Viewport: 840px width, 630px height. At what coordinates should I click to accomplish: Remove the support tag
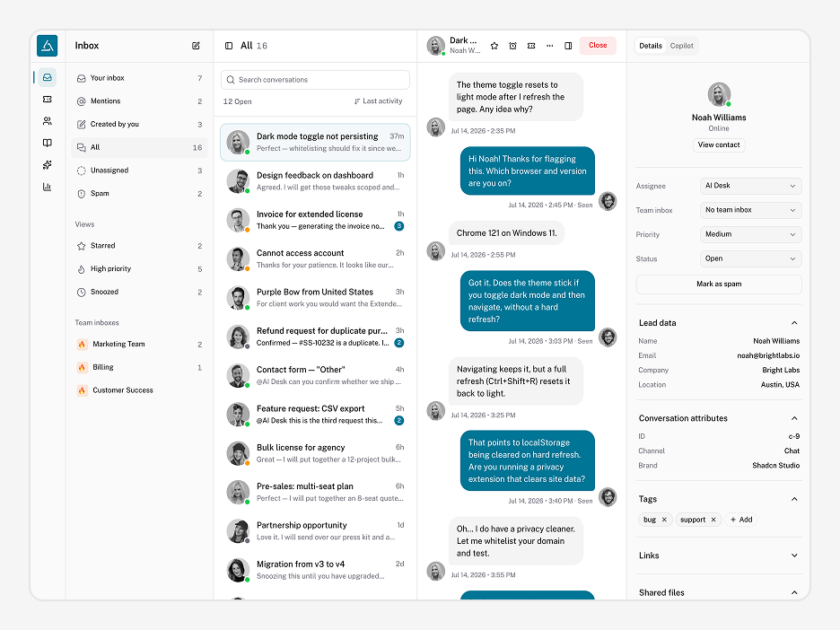pyautogui.click(x=713, y=520)
